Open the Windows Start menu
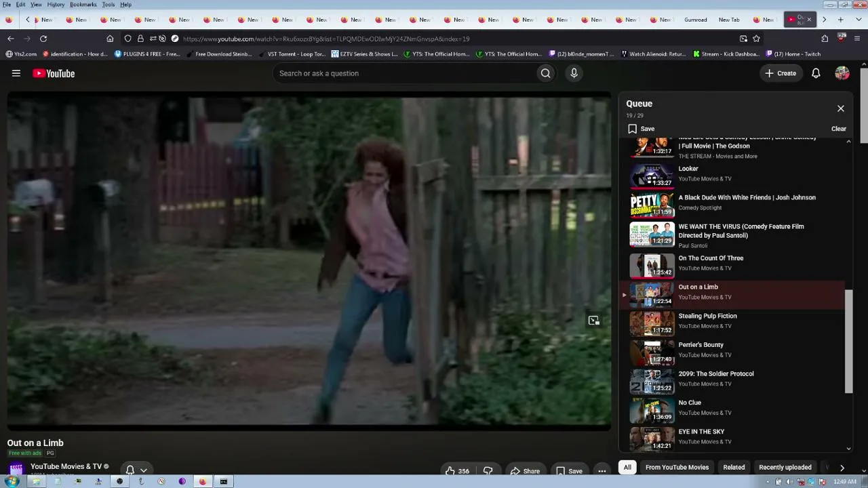Viewport: 868px width, 488px height. point(11,481)
